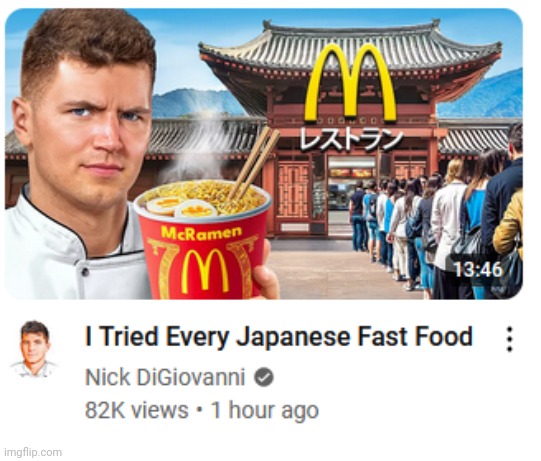This screenshot has width=541, height=461.
Task: Click the Japanese レストラン sign text
Action: point(351,140)
